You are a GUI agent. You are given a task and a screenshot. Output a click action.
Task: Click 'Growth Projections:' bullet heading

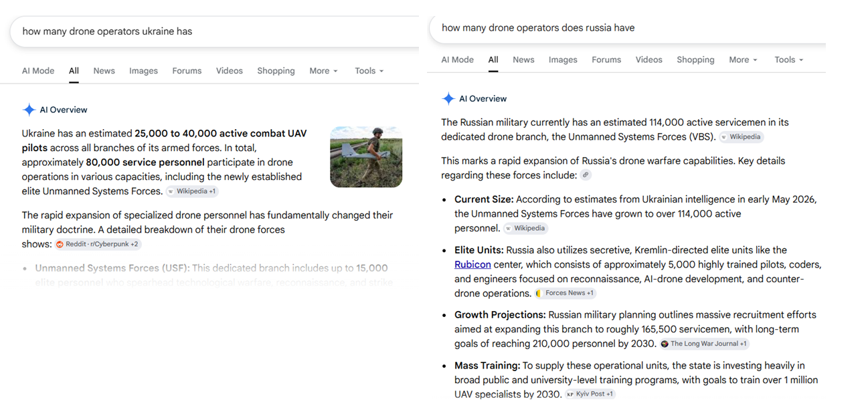[x=500, y=314]
